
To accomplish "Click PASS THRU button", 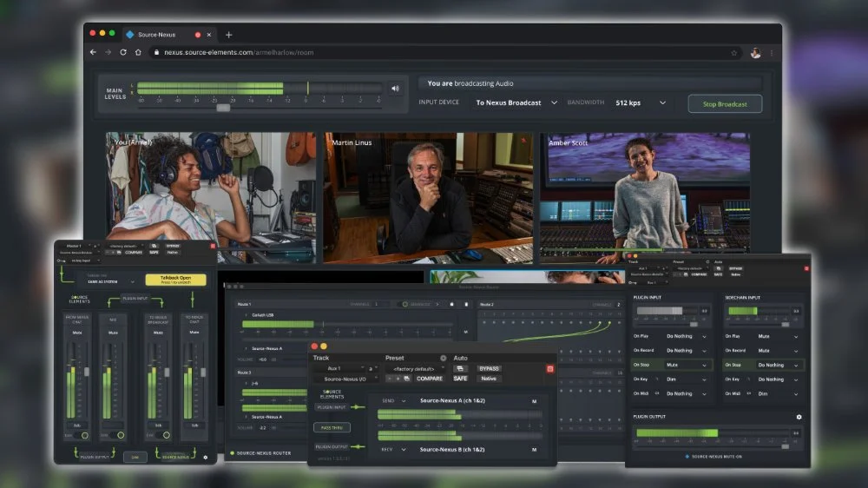I will click(x=332, y=427).
